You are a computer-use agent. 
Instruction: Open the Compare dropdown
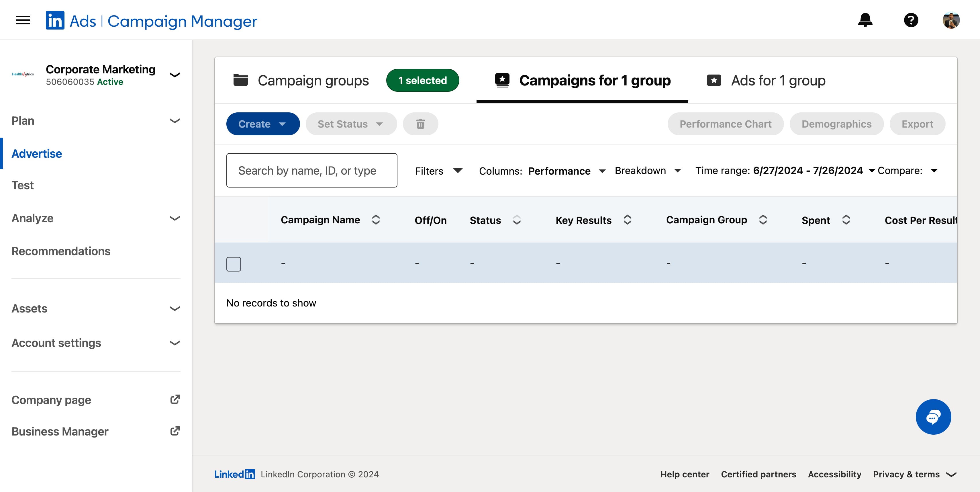click(907, 171)
